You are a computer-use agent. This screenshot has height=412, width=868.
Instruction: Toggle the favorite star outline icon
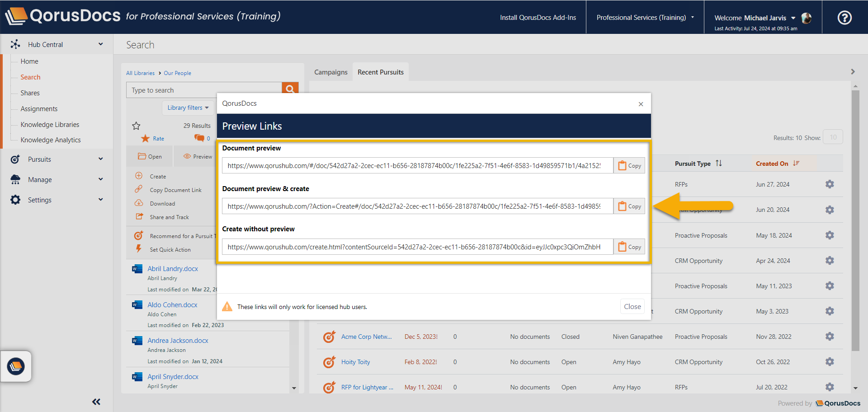(x=136, y=126)
